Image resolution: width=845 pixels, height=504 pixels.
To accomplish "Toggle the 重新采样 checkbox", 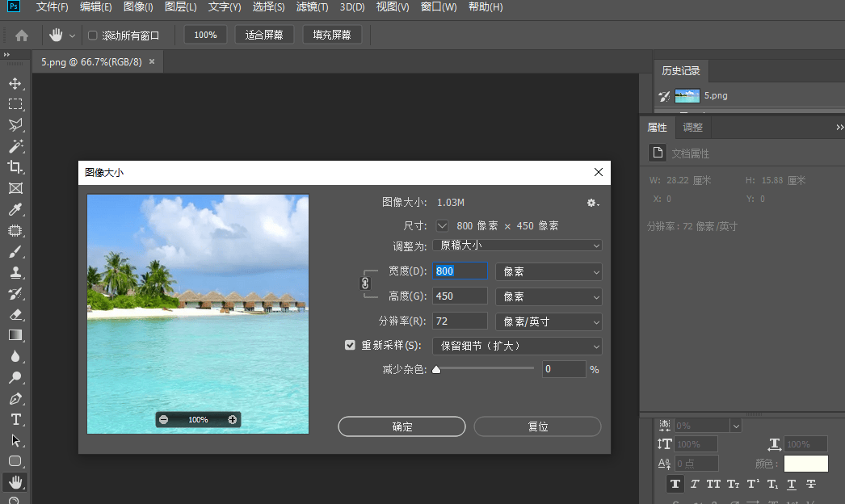I will click(350, 345).
